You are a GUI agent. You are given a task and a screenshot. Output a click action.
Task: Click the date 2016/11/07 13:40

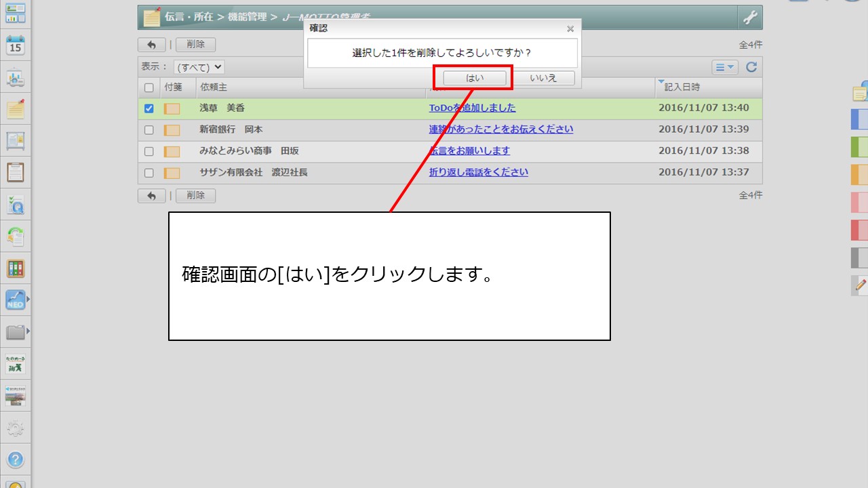coord(704,108)
